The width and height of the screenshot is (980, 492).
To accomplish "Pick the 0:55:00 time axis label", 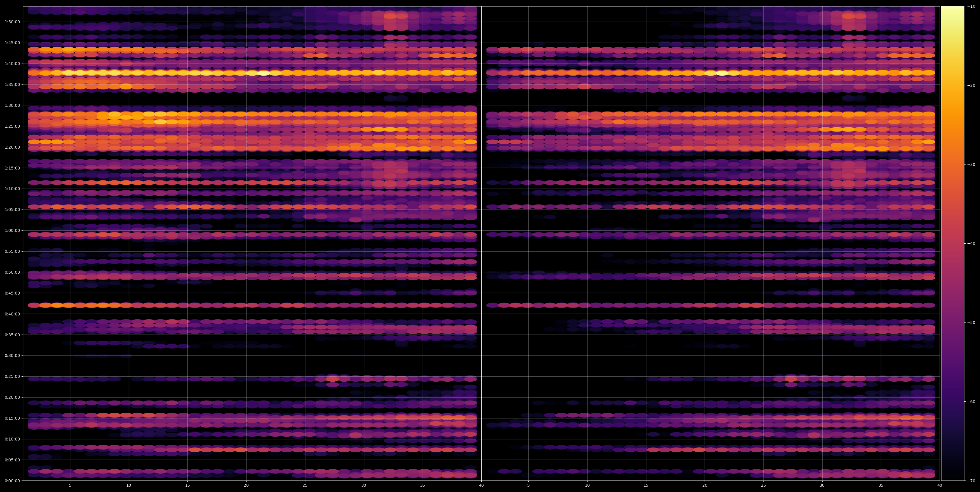I will point(12,251).
